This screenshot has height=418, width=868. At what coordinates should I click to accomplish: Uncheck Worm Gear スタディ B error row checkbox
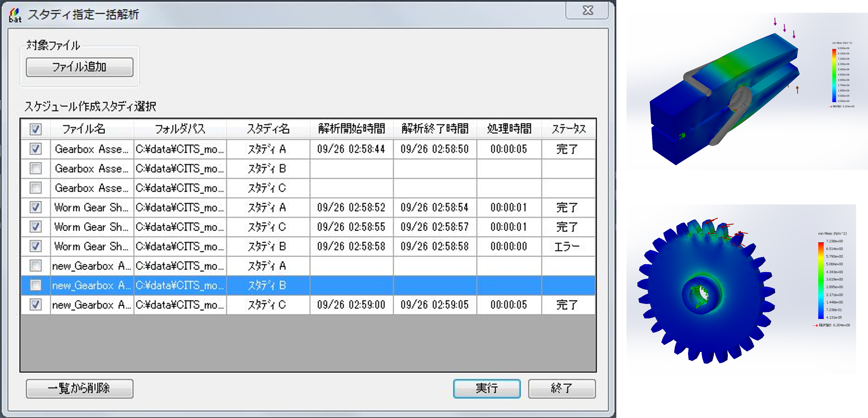coord(35,246)
